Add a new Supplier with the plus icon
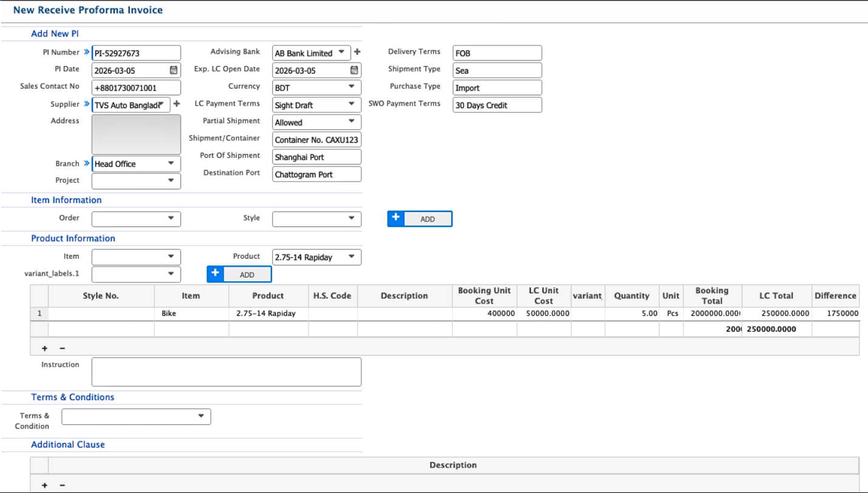The image size is (868, 493). [x=177, y=104]
